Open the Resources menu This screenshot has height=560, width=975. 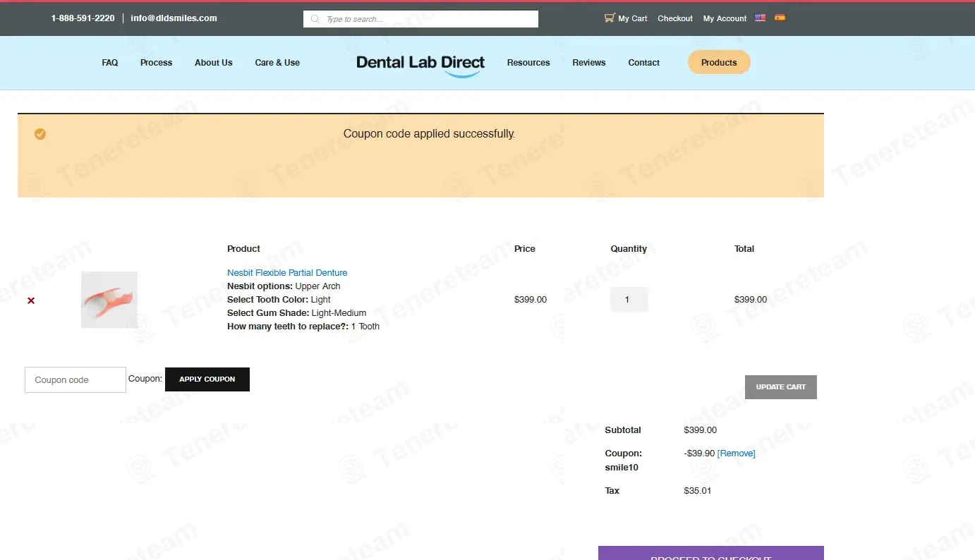coord(528,63)
